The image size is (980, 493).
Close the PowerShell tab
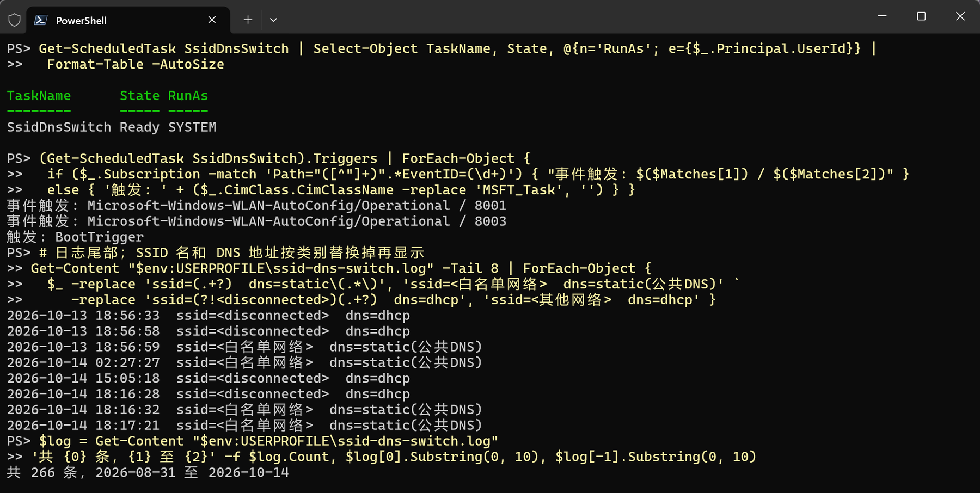[212, 20]
